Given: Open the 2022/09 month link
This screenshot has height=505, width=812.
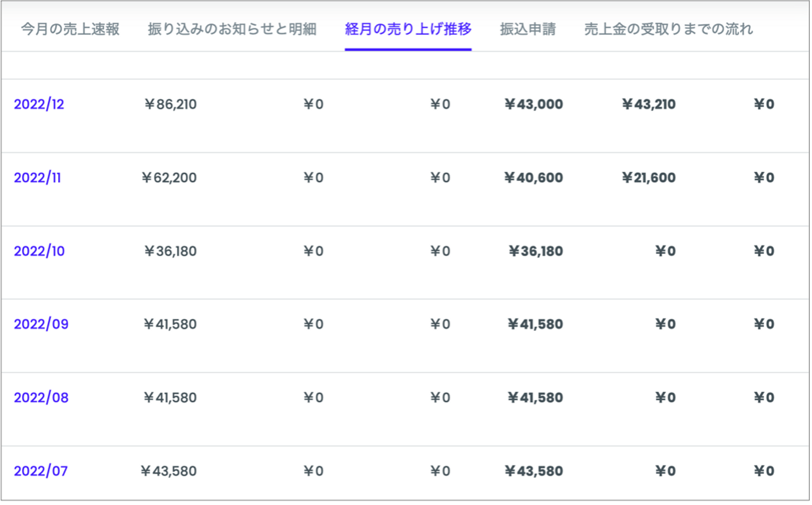Looking at the screenshot, I should pos(41,324).
